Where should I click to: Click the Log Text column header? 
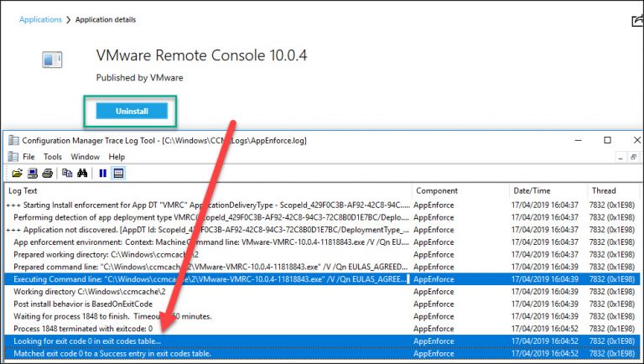point(209,190)
